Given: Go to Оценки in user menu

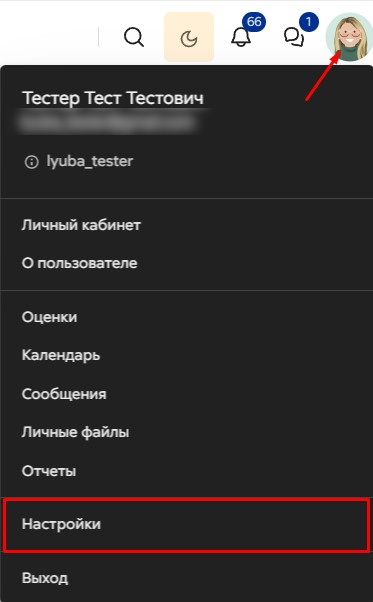Looking at the screenshot, I should (x=186, y=317).
